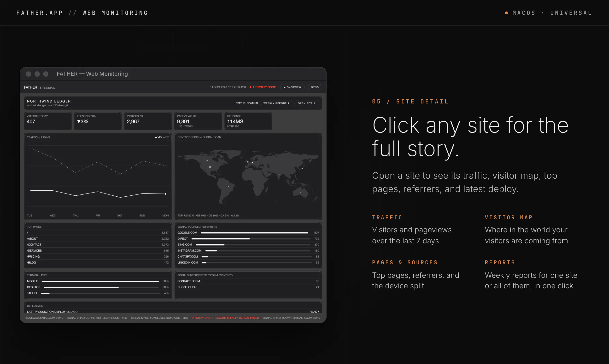Click the window zoom traffic light
Image resolution: width=609 pixels, height=364 pixels.
46,74
